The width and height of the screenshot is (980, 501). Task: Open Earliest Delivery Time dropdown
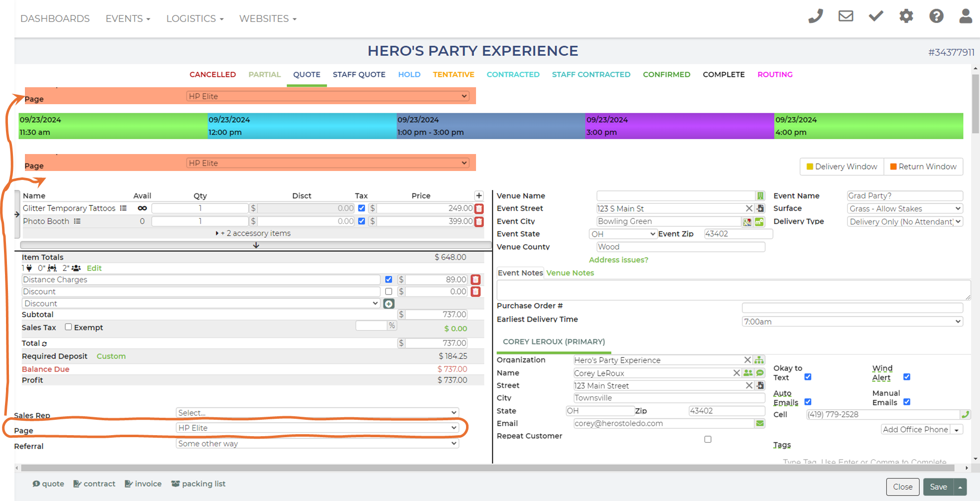click(x=852, y=322)
